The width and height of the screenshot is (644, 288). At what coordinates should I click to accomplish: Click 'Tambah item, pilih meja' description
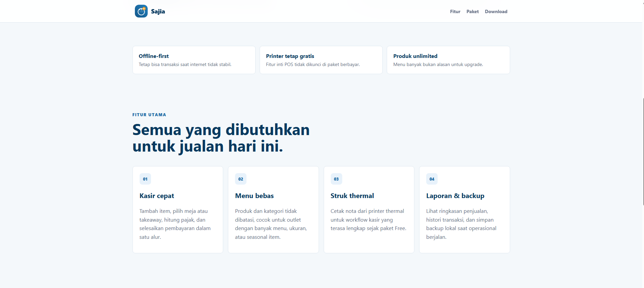point(175,224)
